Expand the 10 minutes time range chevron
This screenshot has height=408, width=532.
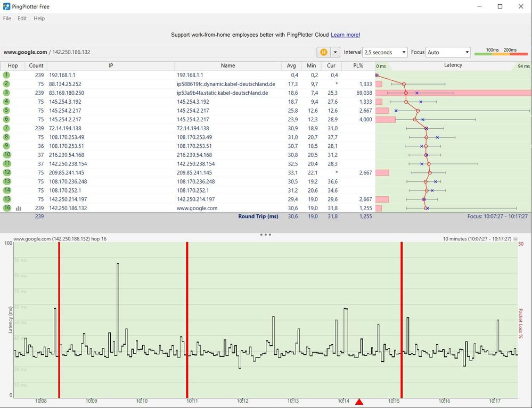[x=515, y=239]
